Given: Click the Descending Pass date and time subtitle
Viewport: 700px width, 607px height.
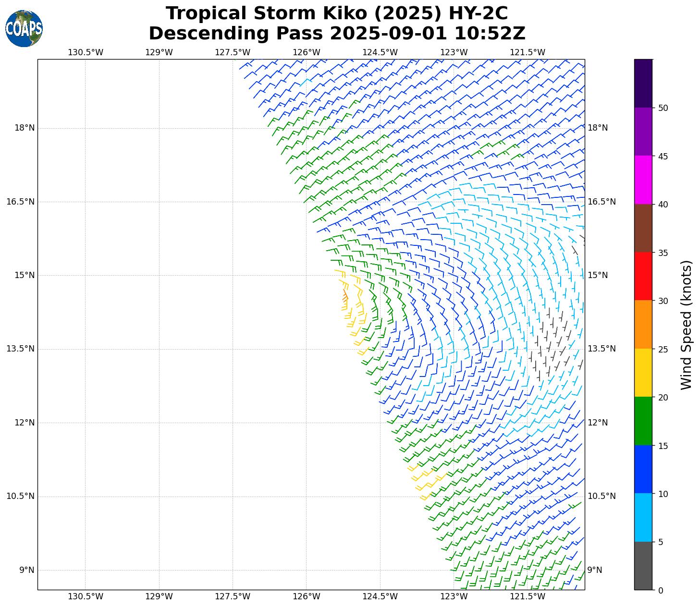Looking at the screenshot, I should pos(336,34).
